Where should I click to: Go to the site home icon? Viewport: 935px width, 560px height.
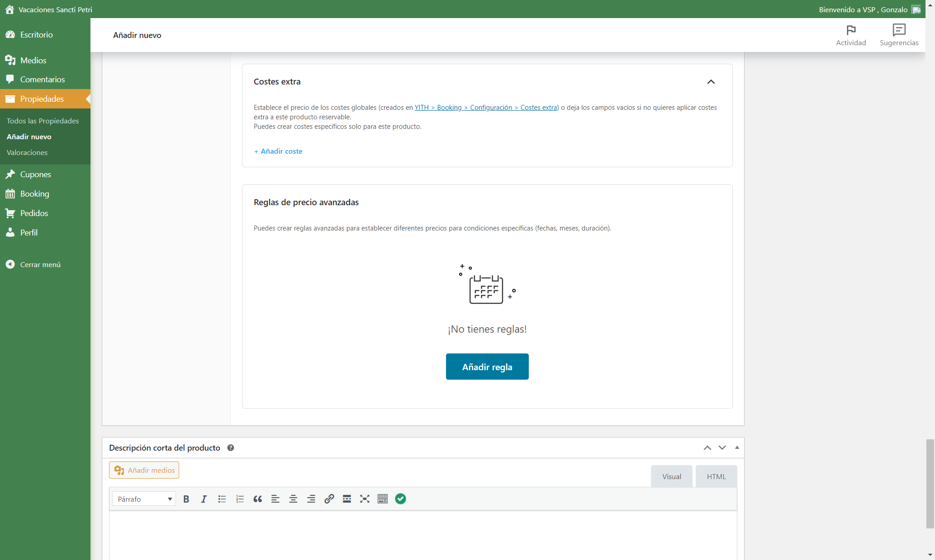coord(9,9)
